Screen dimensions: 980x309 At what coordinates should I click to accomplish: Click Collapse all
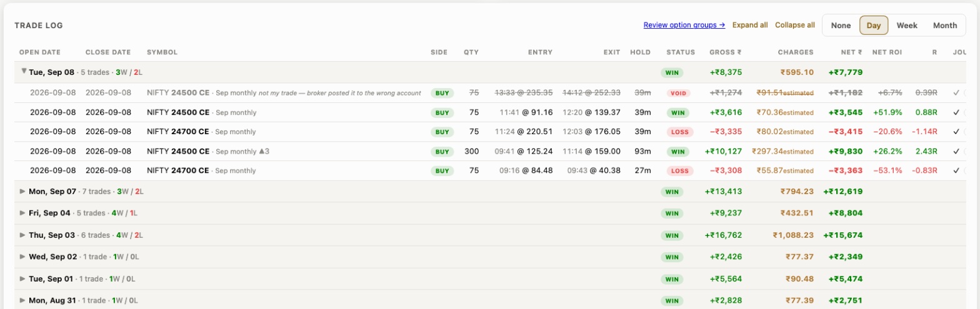(795, 25)
